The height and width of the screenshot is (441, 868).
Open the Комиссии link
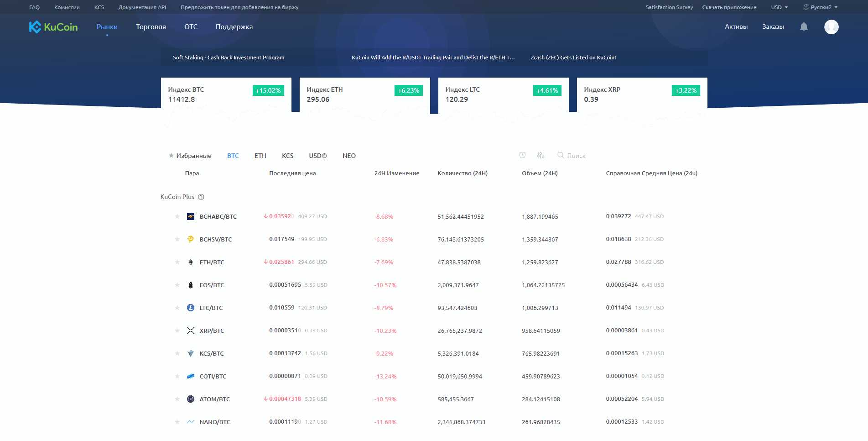[x=67, y=7]
